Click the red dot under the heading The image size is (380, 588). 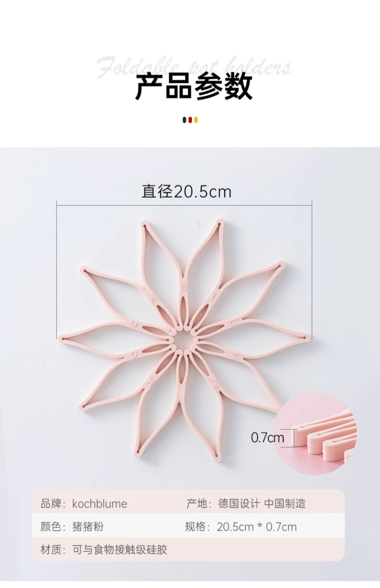[x=190, y=120]
